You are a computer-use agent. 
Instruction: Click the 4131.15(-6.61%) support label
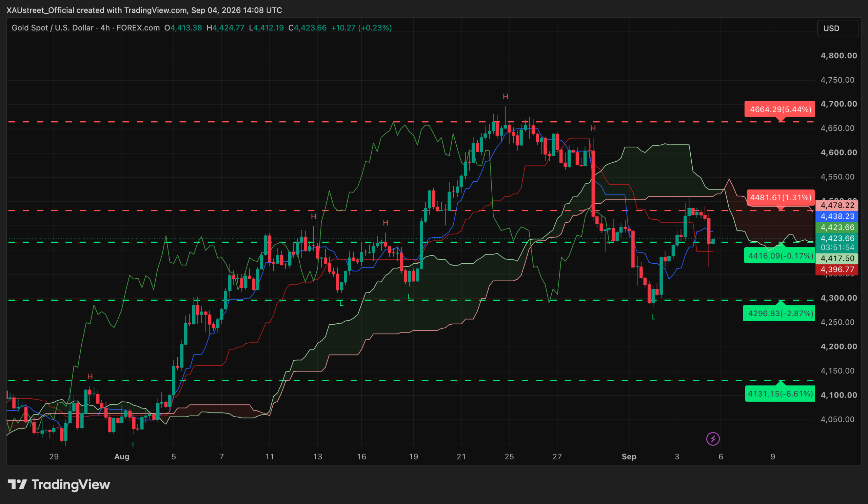[x=780, y=394]
